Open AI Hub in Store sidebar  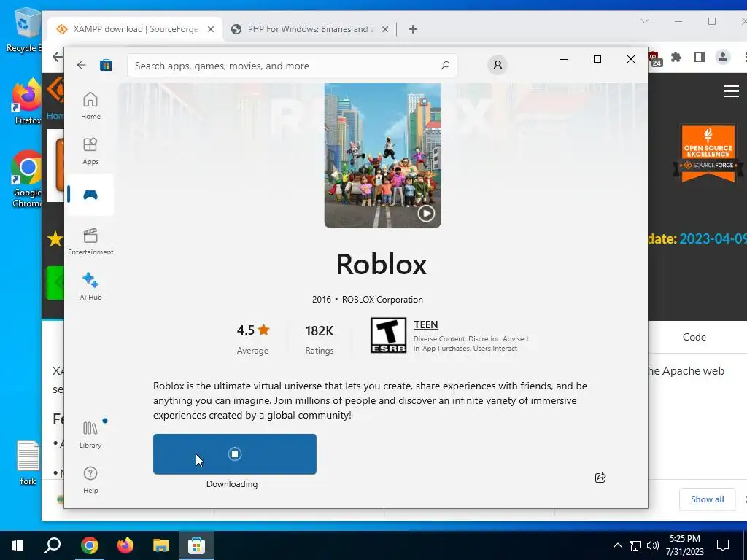tap(90, 287)
